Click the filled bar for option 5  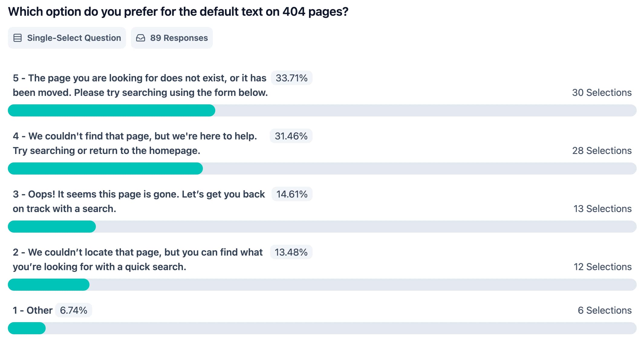pyautogui.click(x=111, y=110)
